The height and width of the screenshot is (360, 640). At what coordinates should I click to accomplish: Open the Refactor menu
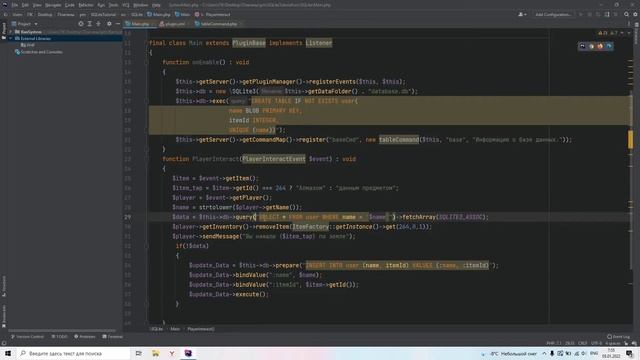86,5
